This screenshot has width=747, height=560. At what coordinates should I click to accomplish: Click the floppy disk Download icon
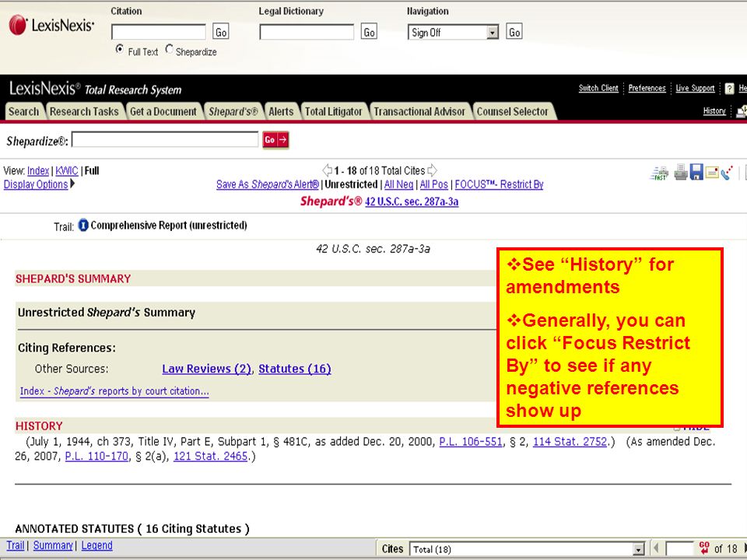(696, 172)
